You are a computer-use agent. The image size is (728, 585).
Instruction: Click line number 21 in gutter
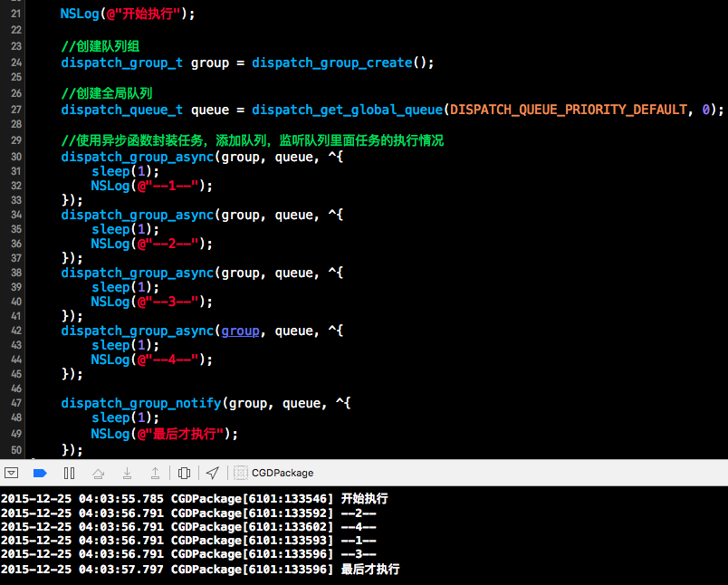click(16, 14)
